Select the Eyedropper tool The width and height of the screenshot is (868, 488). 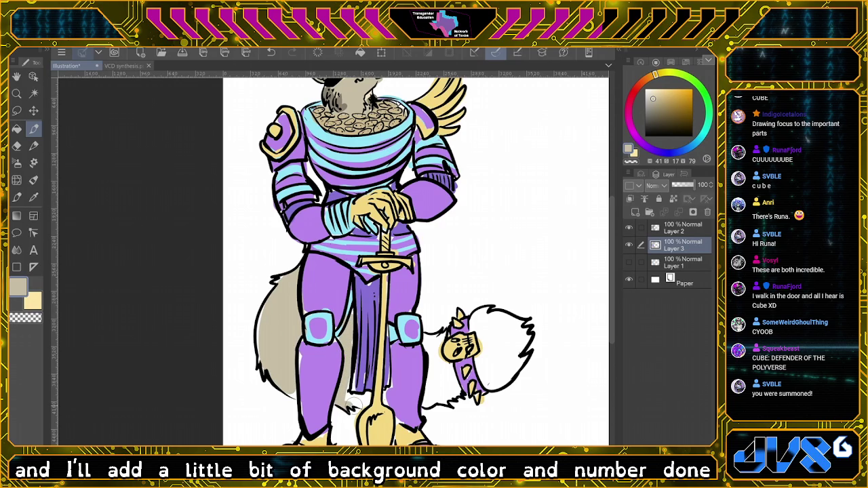point(34,197)
